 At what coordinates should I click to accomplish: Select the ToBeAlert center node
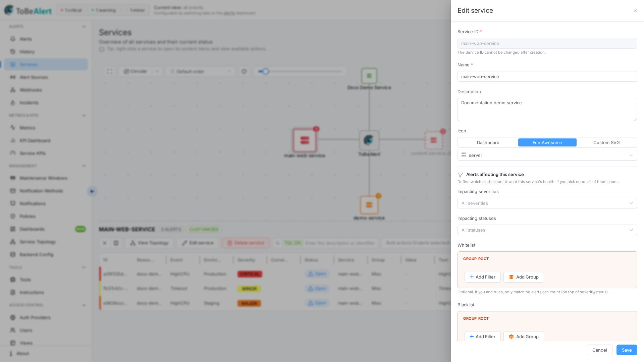pos(369,140)
